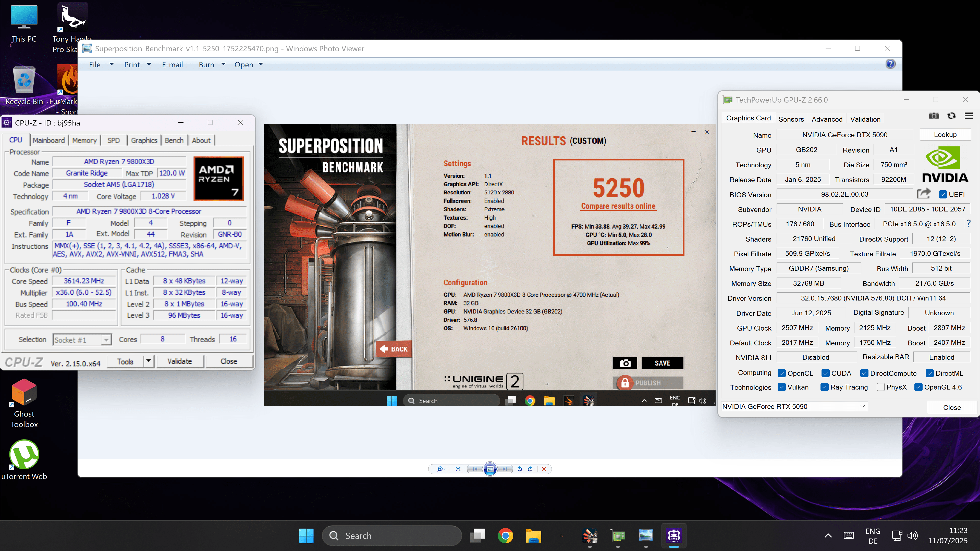This screenshot has width=980, height=551.
Task: Toggle the UEFI checkbox
Action: coord(943,194)
